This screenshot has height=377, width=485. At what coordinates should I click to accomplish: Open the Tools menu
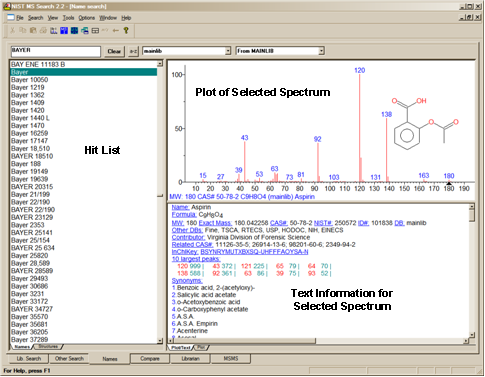(x=68, y=18)
